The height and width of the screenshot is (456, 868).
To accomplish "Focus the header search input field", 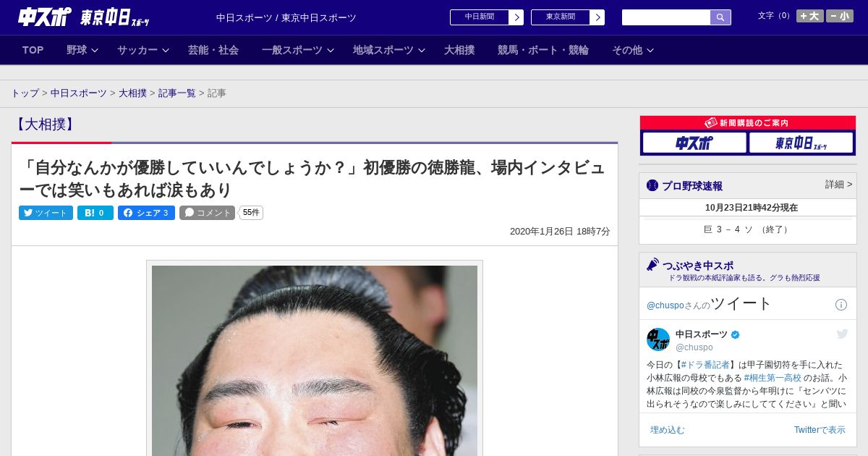I will coord(666,17).
